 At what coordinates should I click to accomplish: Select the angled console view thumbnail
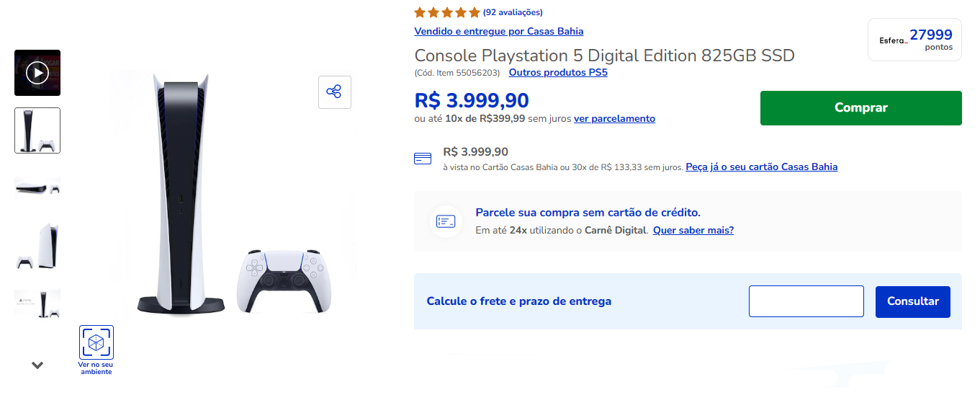click(x=37, y=246)
